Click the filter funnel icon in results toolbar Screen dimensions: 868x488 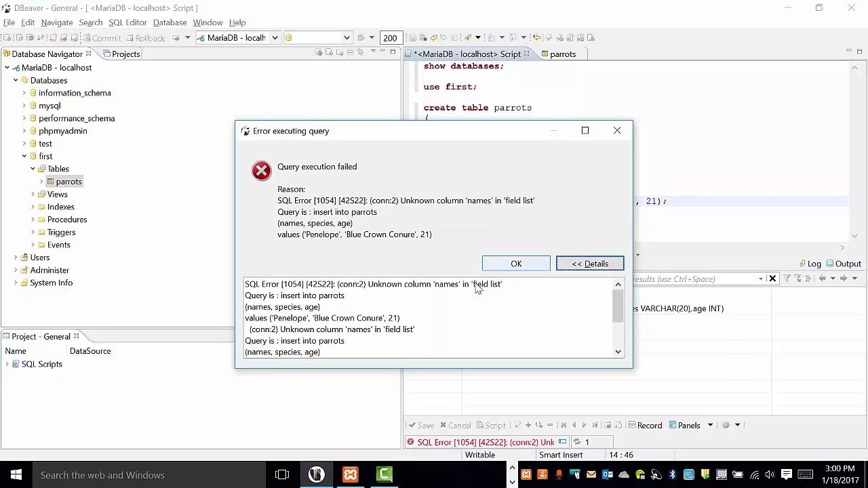click(787, 279)
